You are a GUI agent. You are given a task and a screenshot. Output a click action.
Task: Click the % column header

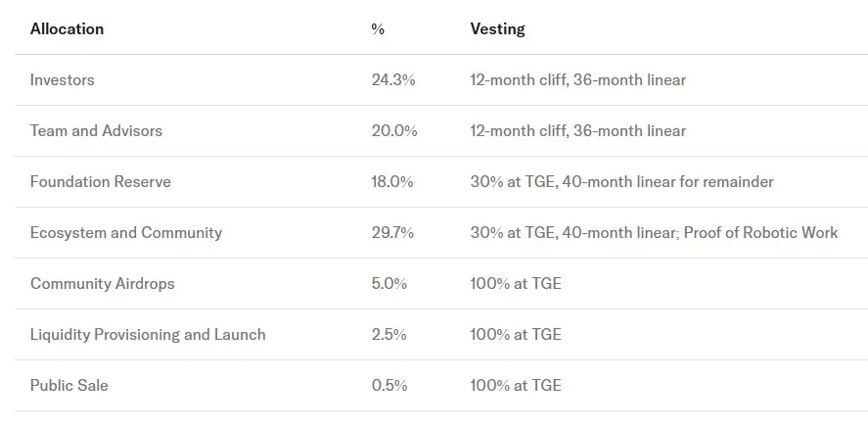tap(378, 29)
